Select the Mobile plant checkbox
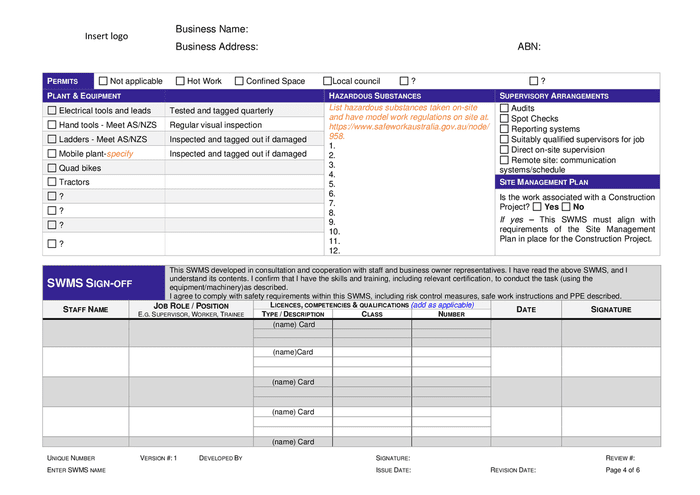This screenshot has height=495, width=700. pos(52,154)
